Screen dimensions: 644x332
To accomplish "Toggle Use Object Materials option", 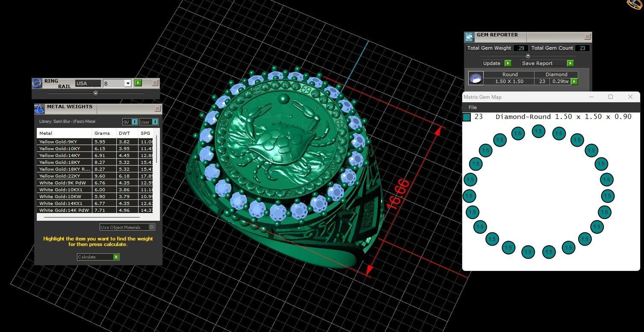I will [151, 227].
